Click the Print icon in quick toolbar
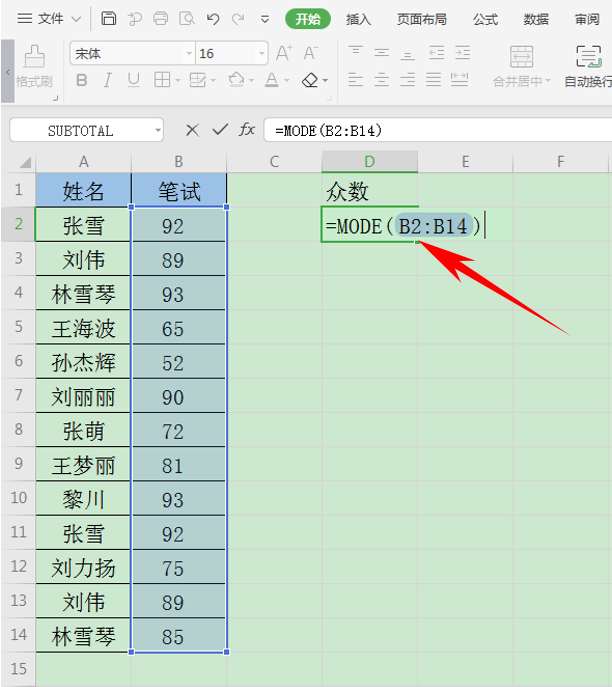Image resolution: width=612 pixels, height=687 pixels. pyautogui.click(x=160, y=18)
